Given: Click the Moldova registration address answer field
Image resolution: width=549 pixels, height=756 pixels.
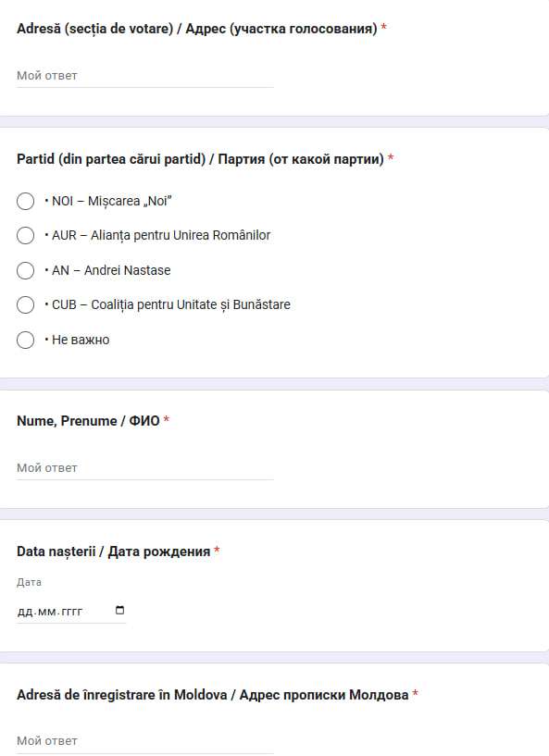Looking at the screenshot, I should 145,741.
